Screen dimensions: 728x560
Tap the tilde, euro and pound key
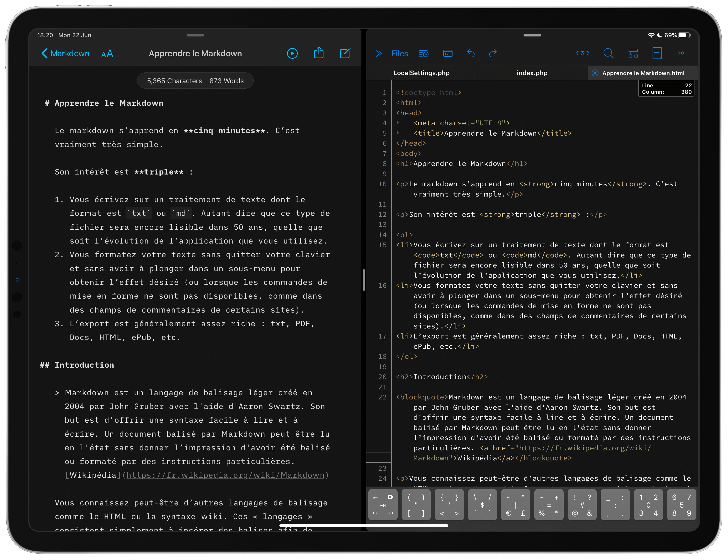[515, 505]
